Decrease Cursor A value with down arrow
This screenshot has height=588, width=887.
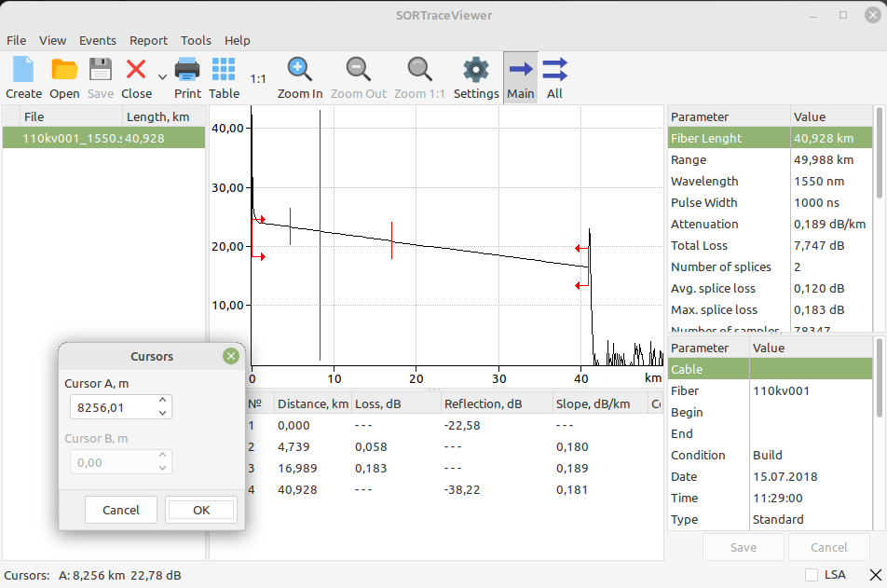[x=162, y=413]
